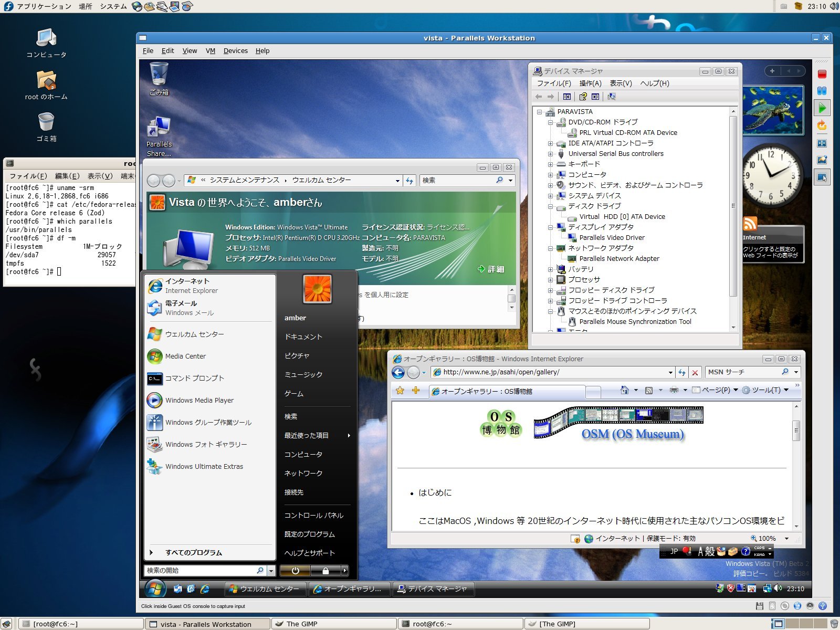Click the Fedora コンピュータ desktop icon
This screenshot has width=840, height=630.
pos(46,44)
